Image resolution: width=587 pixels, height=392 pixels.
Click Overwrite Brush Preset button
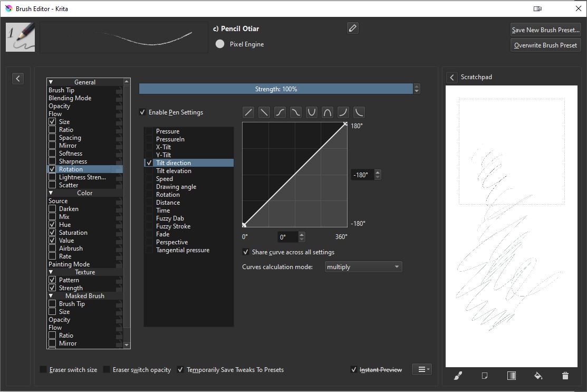coord(545,45)
